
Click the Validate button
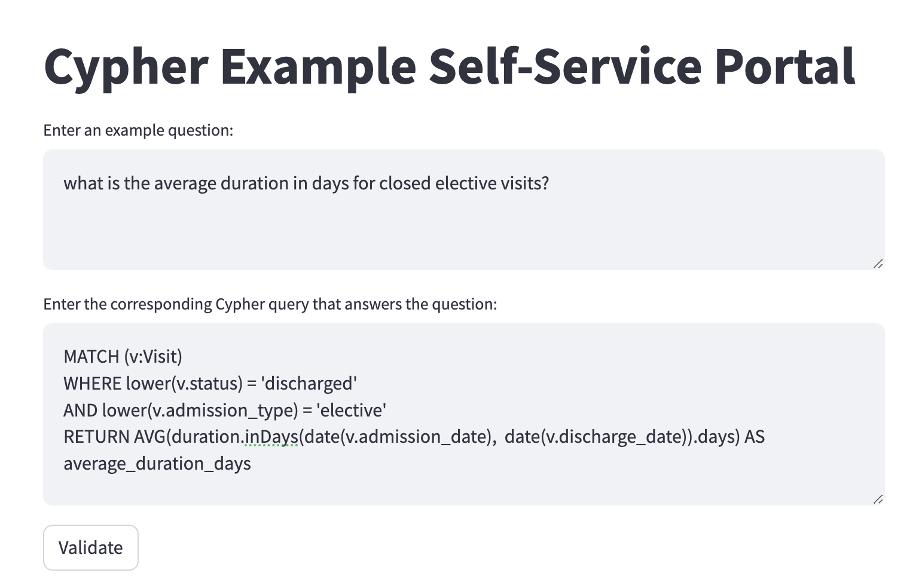(x=91, y=547)
